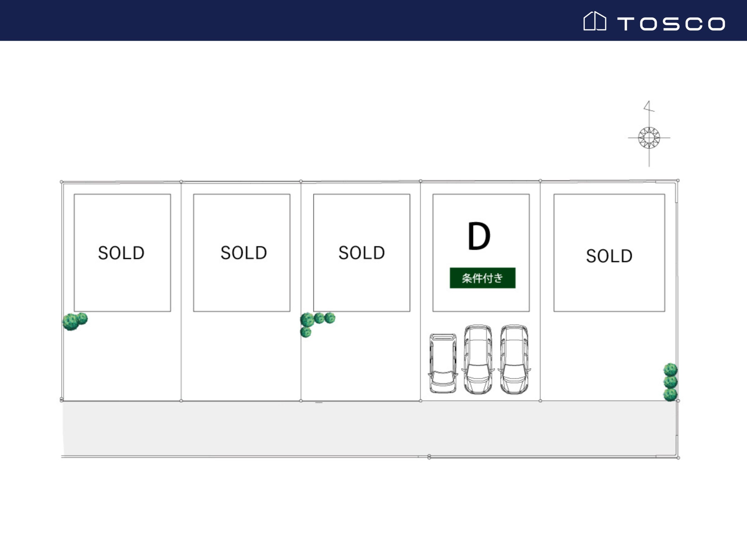Screen dimensions: 747x560
Task: Select the middle car in lot D parking
Action: [x=478, y=359]
